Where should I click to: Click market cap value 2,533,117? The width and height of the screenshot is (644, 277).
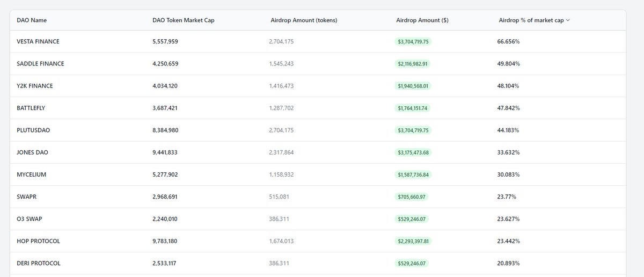point(165,264)
